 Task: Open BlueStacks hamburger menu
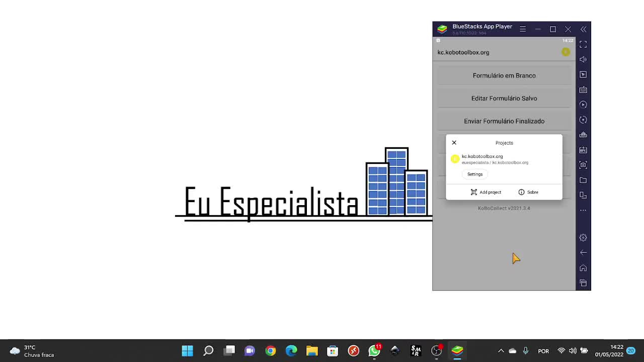tap(523, 29)
